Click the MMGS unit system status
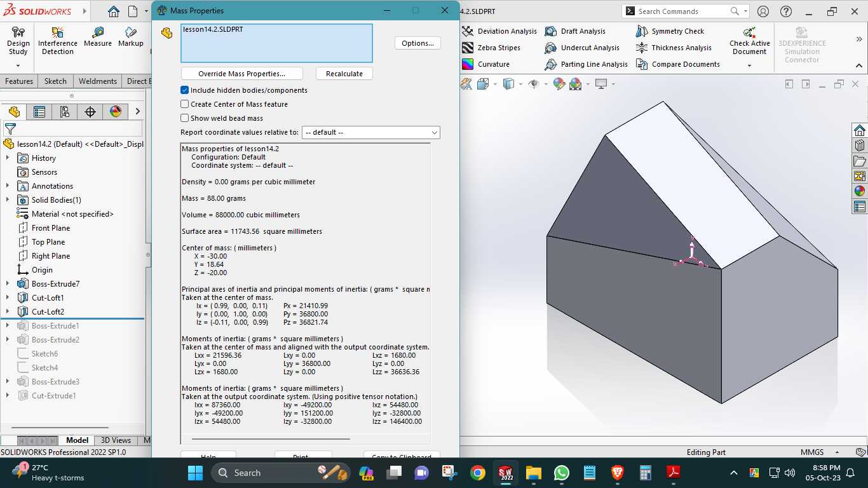The image size is (868, 488). click(x=812, y=452)
